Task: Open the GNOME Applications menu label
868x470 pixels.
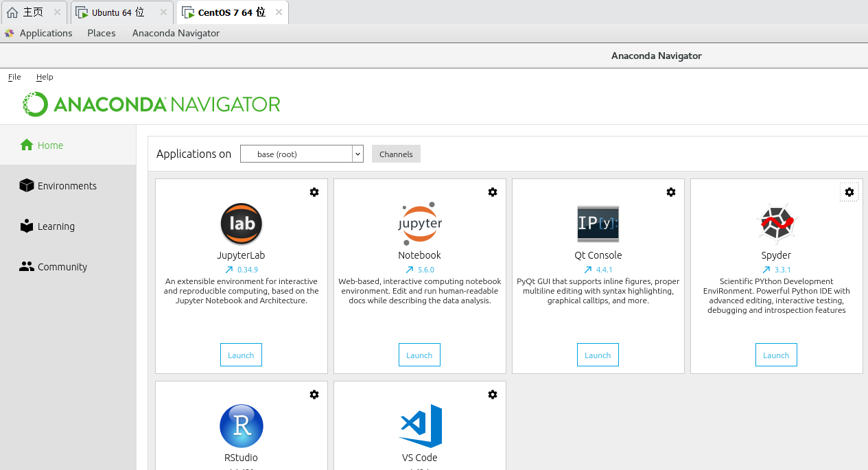Action: point(46,33)
